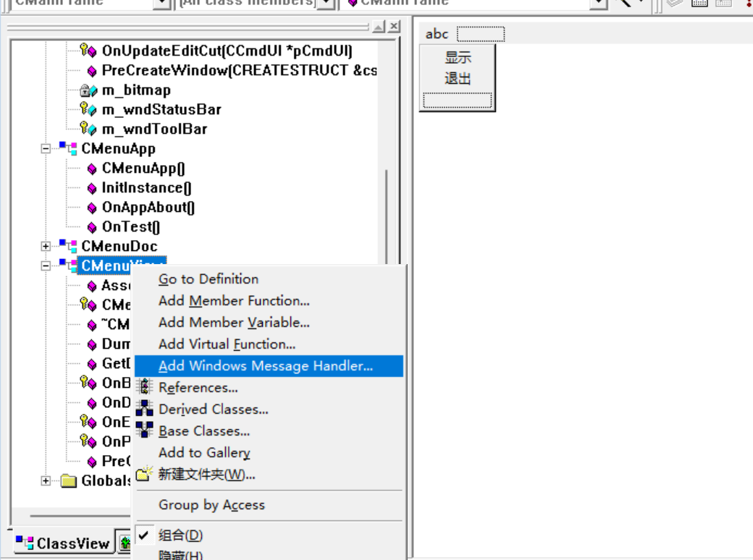Open References from context menu

tap(198, 387)
